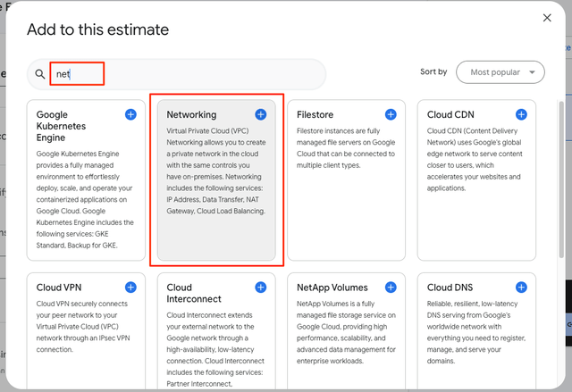
Task: Open the Most popular sort dropdown
Action: coord(499,71)
